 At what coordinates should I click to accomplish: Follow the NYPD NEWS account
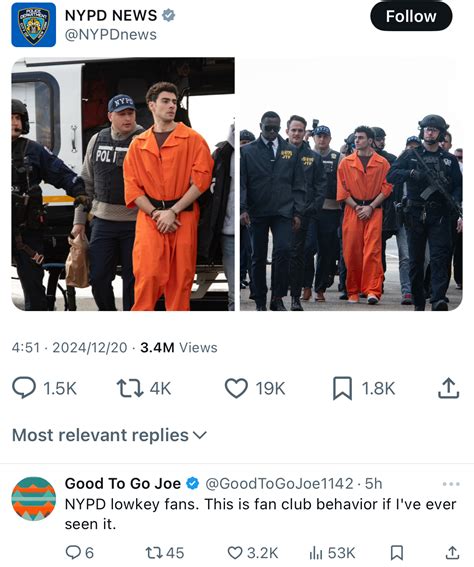411,16
